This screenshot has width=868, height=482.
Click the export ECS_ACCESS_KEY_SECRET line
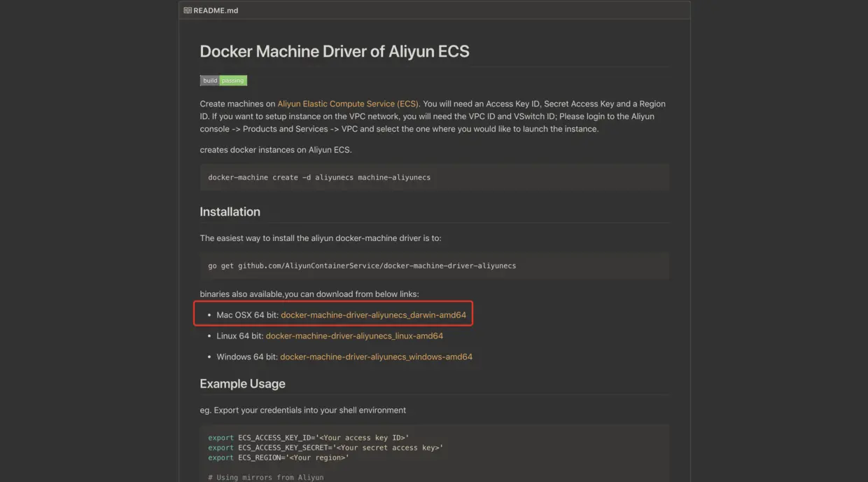(325, 448)
